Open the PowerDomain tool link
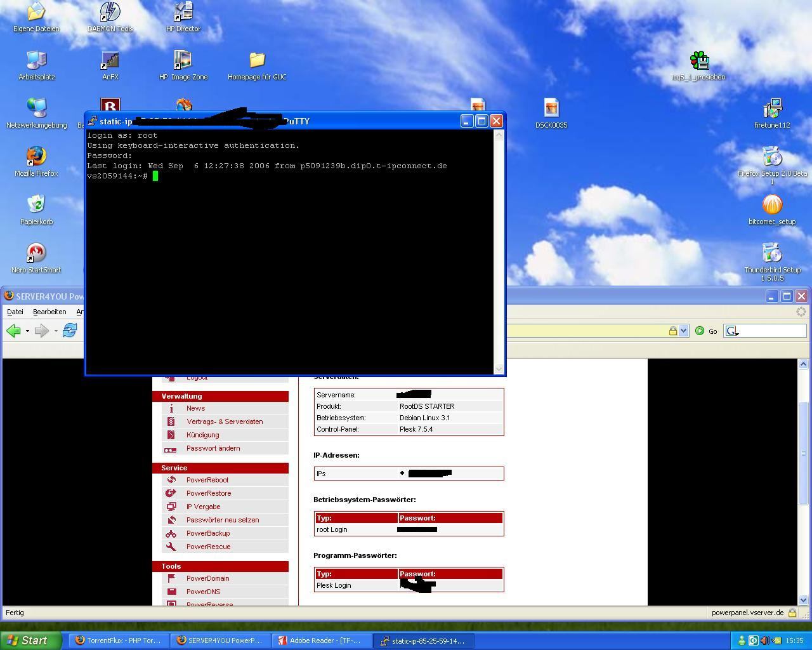Viewport: 812px width, 650px height. tap(207, 578)
